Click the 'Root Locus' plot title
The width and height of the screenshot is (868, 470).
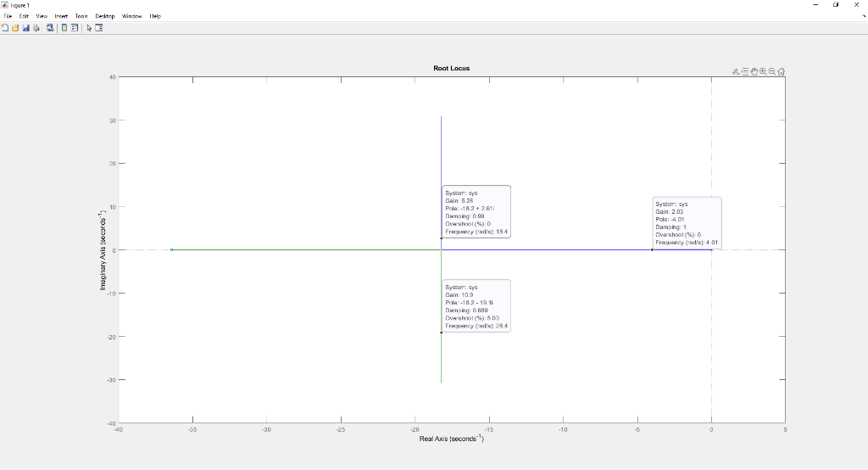point(452,68)
